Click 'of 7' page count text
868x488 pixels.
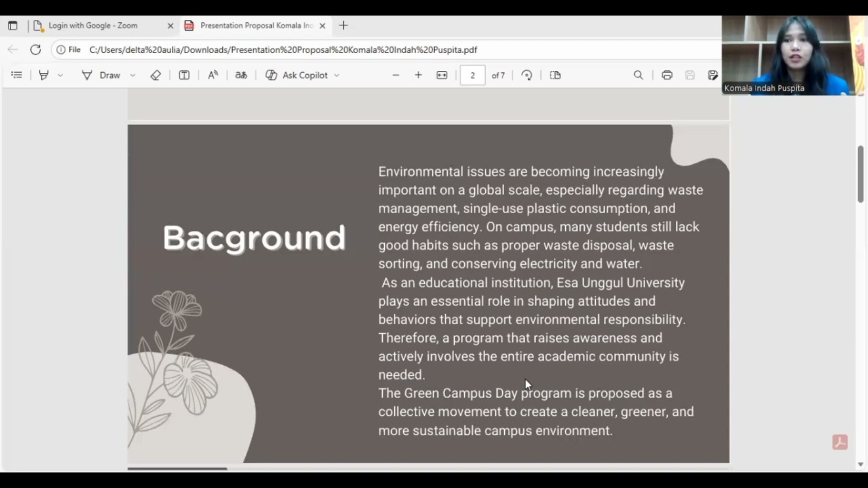(x=498, y=75)
